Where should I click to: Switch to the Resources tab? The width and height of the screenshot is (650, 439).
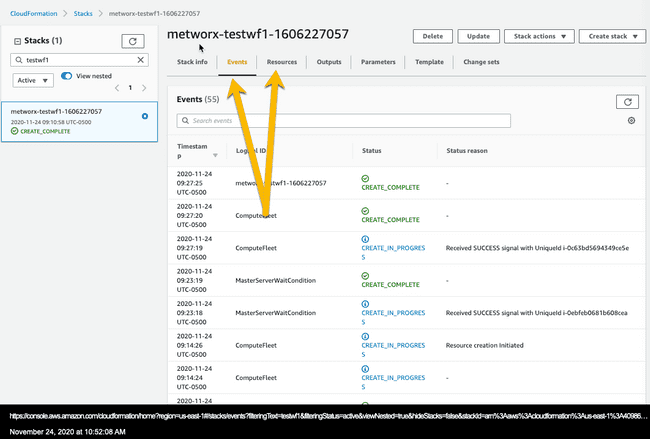(x=282, y=62)
